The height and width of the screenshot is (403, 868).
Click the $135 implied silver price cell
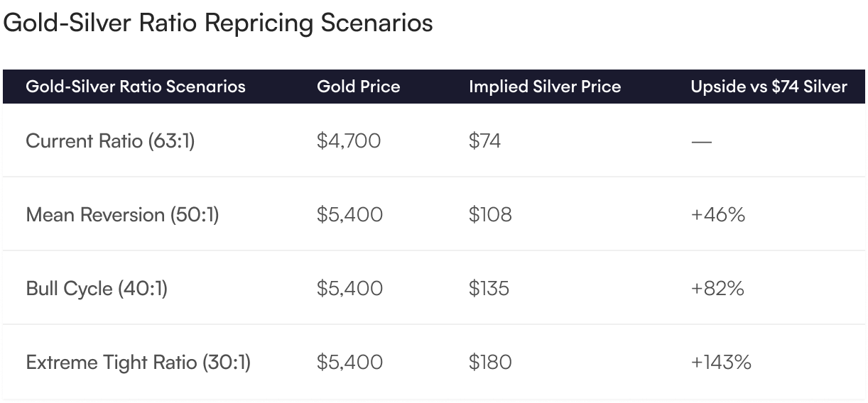pos(489,289)
